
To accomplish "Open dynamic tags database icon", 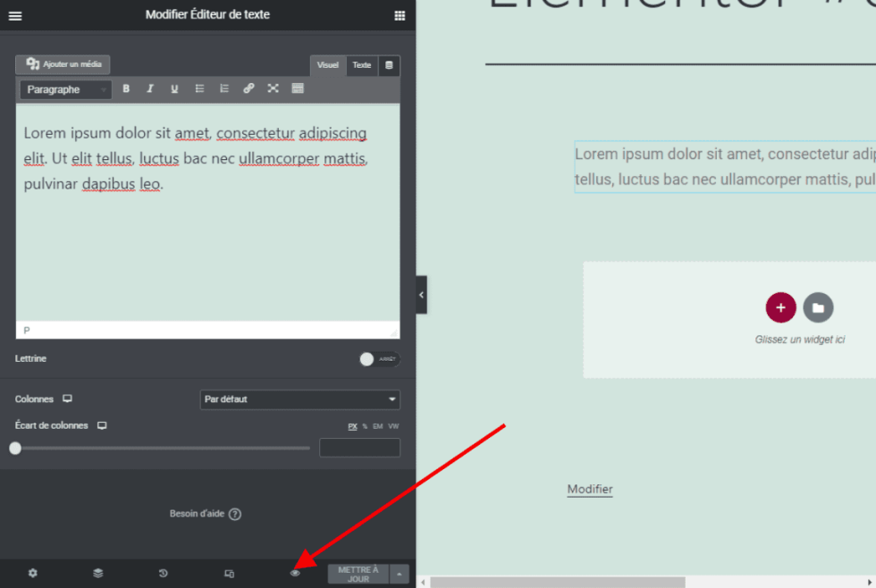I will coord(389,65).
